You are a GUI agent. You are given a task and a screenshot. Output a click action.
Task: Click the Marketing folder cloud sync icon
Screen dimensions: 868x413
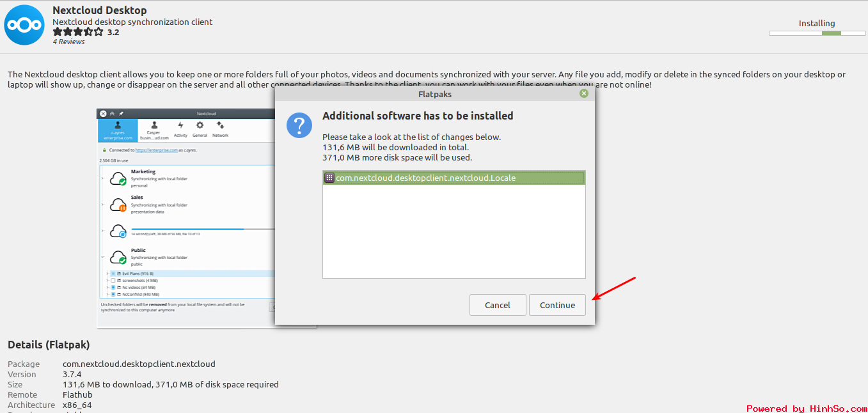118,178
